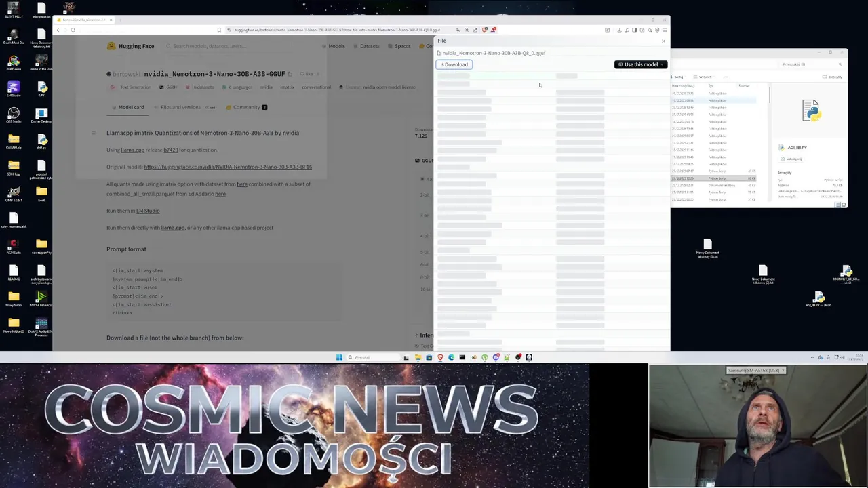Click the Explorer search field
The image size is (868, 488).
coord(812,64)
